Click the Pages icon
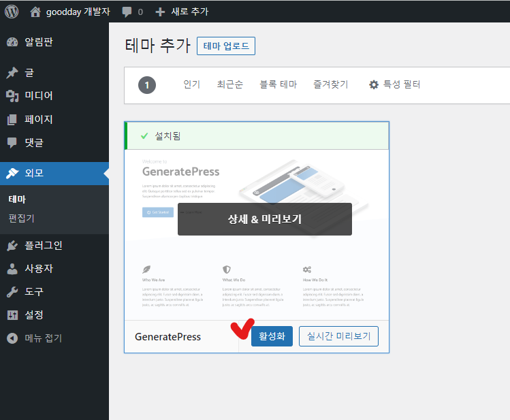Viewport: 510px width, 420px height. click(12, 119)
